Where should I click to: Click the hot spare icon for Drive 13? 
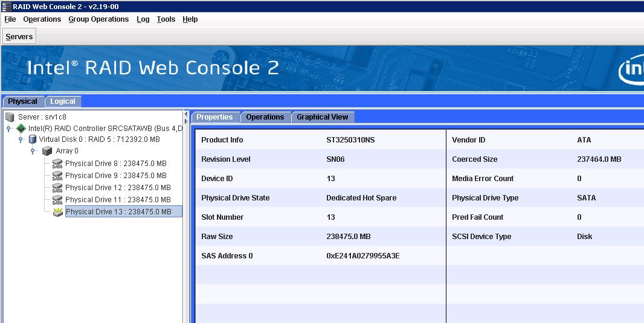[57, 212]
